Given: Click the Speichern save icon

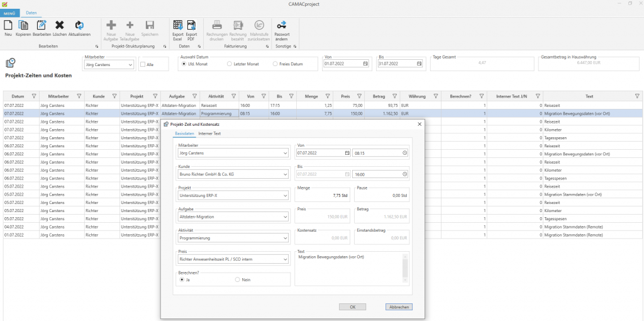Looking at the screenshot, I should (150, 25).
